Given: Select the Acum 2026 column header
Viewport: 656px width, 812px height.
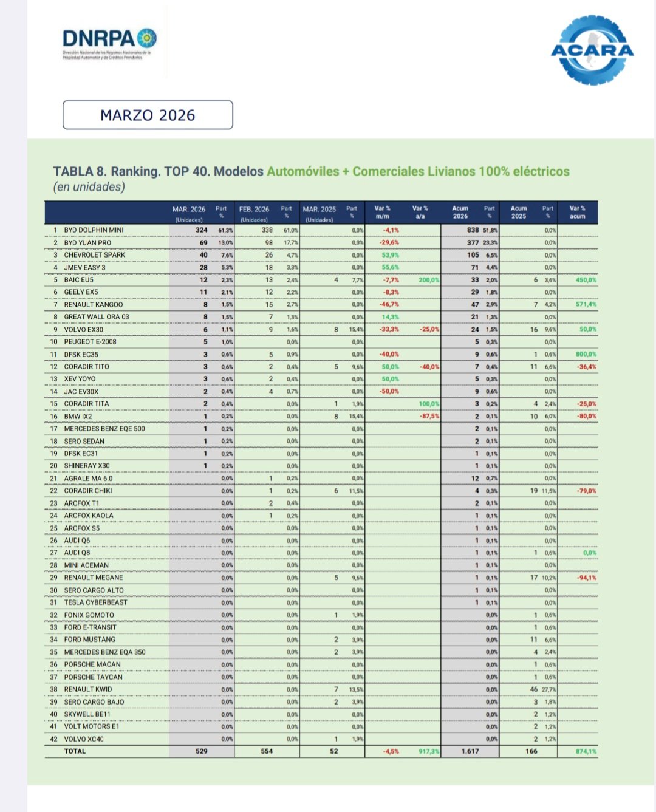Looking at the screenshot, I should click(460, 212).
